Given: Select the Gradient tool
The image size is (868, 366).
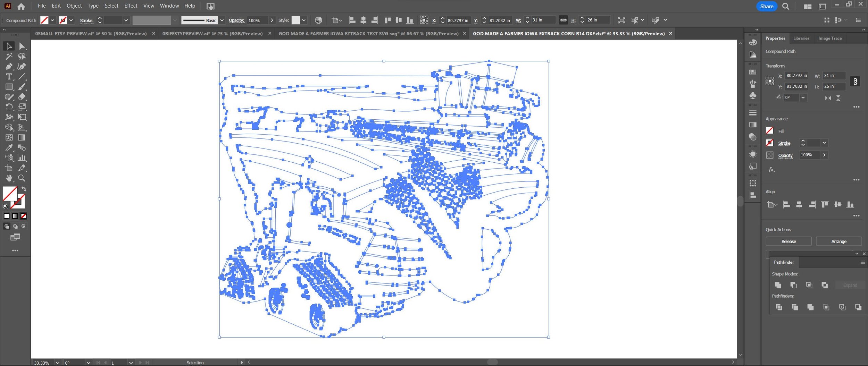Looking at the screenshot, I should 22,137.
